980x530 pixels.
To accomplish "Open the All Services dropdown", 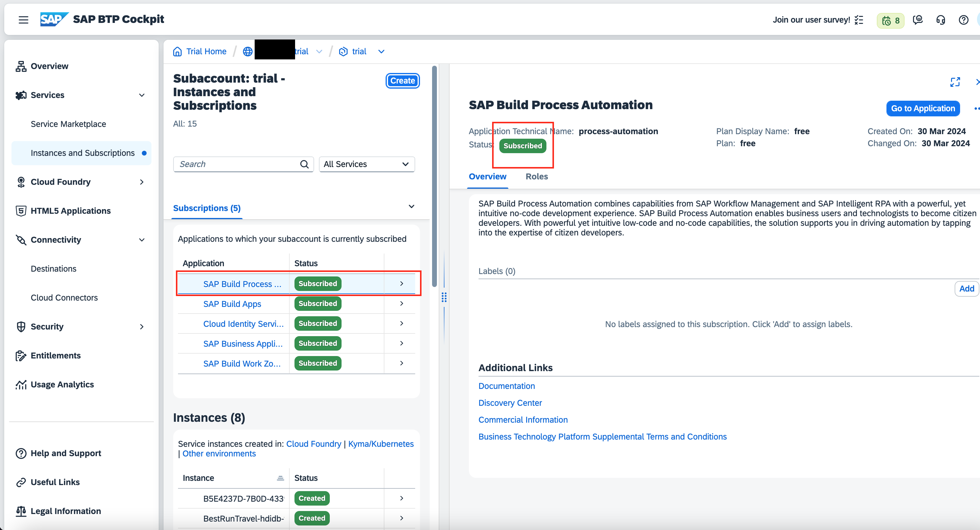I will coord(366,164).
